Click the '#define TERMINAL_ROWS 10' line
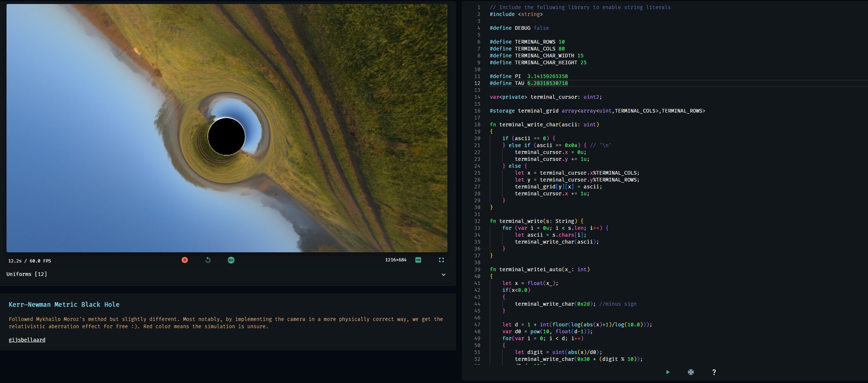The image size is (868, 383). point(527,42)
